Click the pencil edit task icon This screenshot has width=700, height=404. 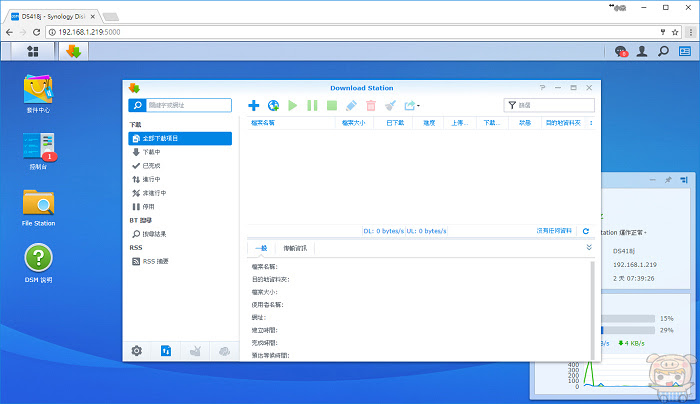click(x=351, y=105)
